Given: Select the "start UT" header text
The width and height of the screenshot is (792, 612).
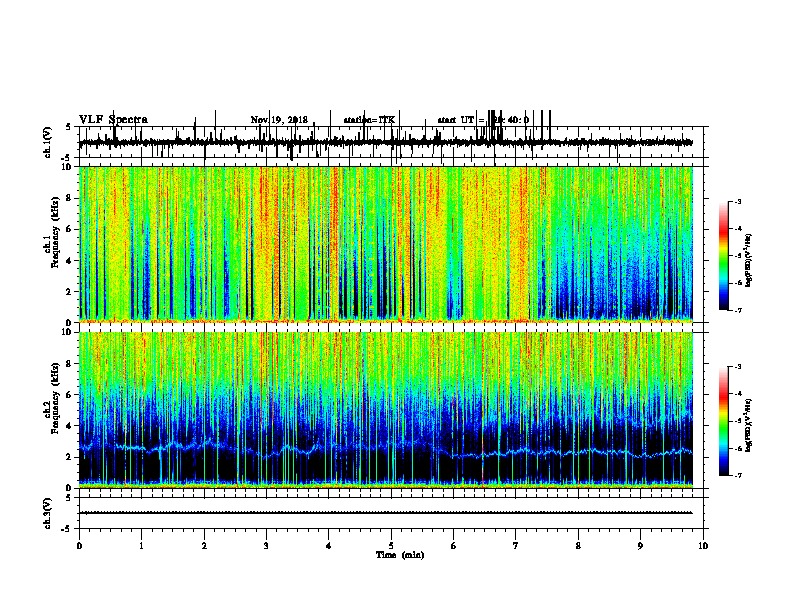Looking at the screenshot, I should coord(457,120).
